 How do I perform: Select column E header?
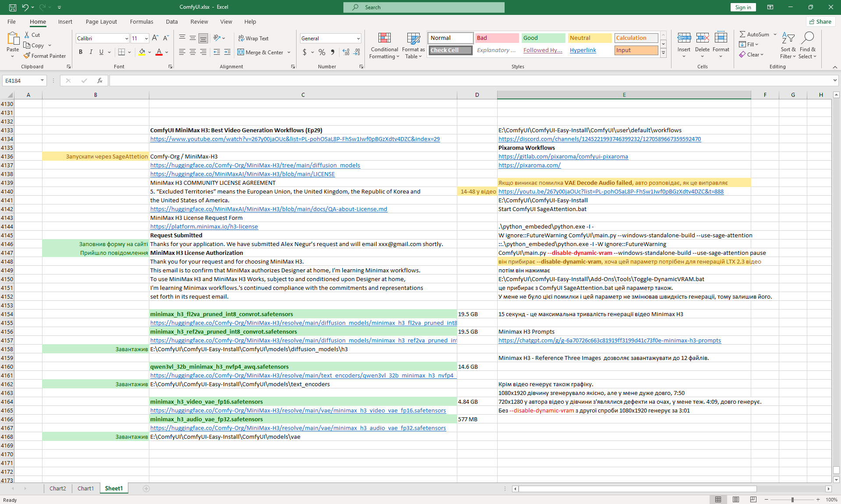(x=624, y=95)
